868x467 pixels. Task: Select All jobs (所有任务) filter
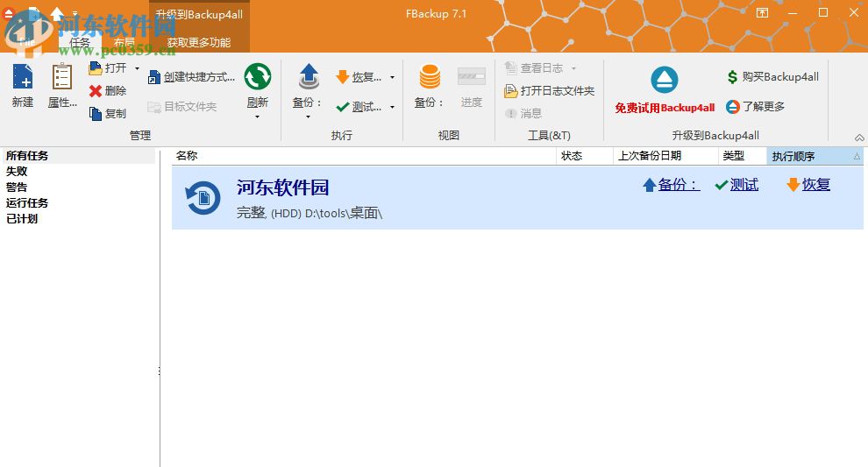pyautogui.click(x=27, y=155)
